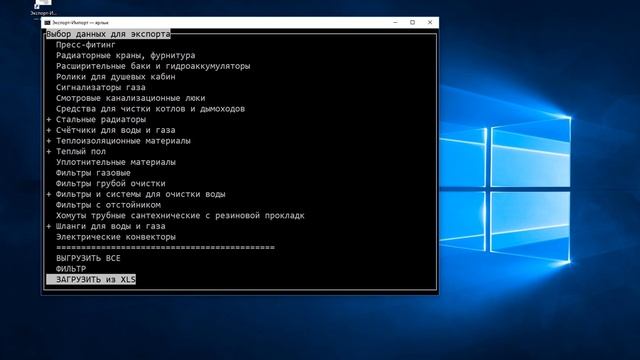640x360 pixels.
Task: Expand the 'Счётчики для воды и газа' plus
Action: pos(49,130)
